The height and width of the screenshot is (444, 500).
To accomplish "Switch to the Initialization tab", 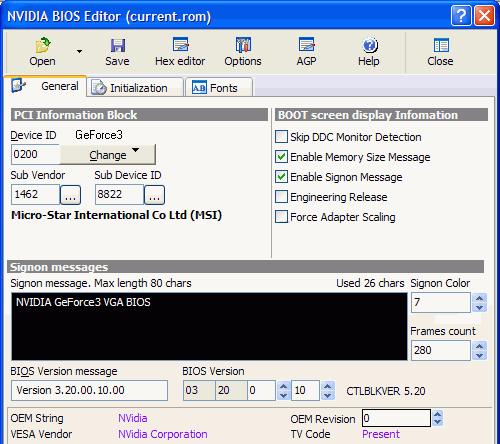I will point(135,88).
